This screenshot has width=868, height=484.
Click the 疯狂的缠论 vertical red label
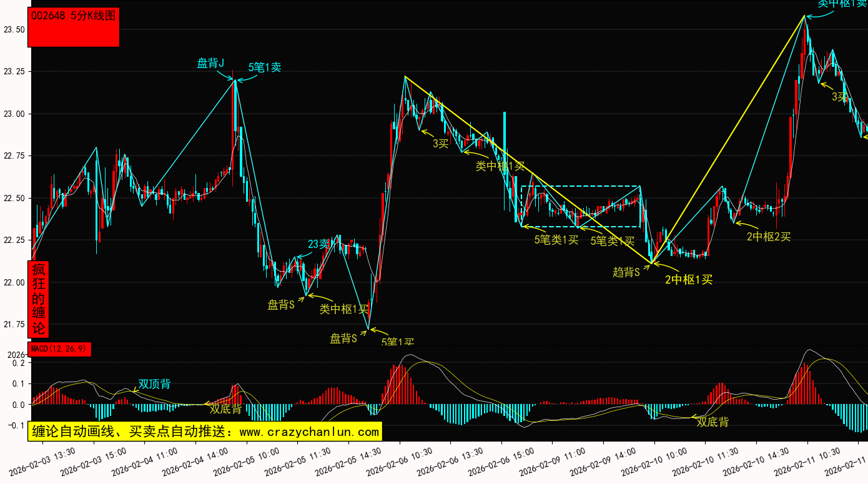point(39,299)
